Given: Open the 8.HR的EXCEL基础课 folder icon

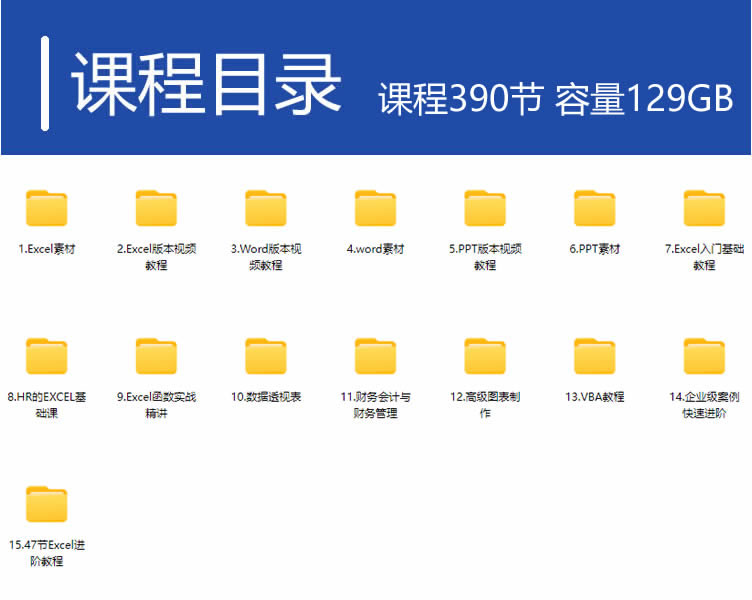Looking at the screenshot, I should tap(47, 356).
